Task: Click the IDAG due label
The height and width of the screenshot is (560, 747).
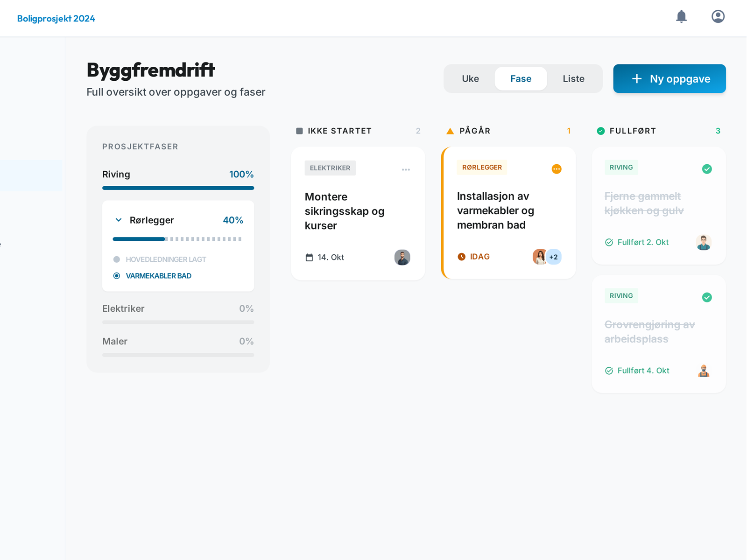Action: (x=479, y=257)
